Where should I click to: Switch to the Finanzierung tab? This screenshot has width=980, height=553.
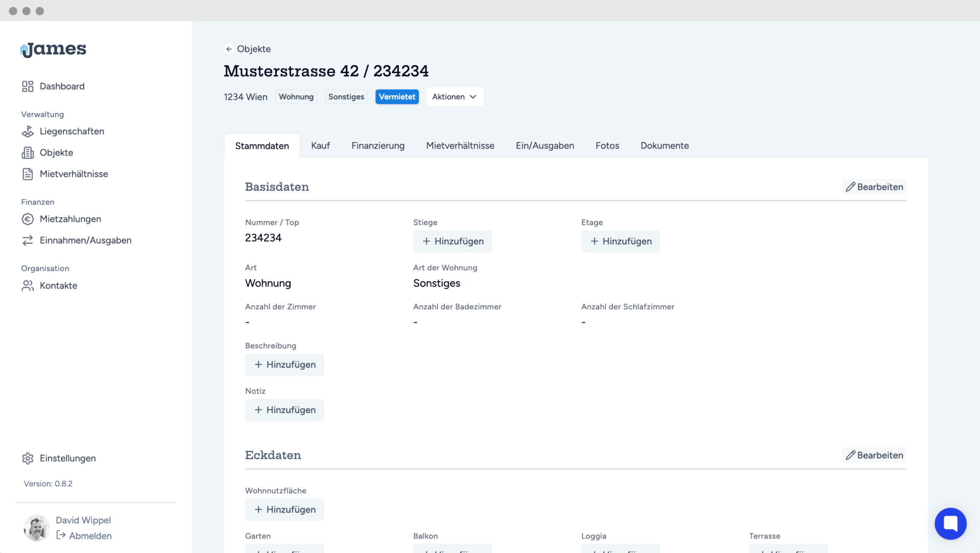pyautogui.click(x=378, y=145)
